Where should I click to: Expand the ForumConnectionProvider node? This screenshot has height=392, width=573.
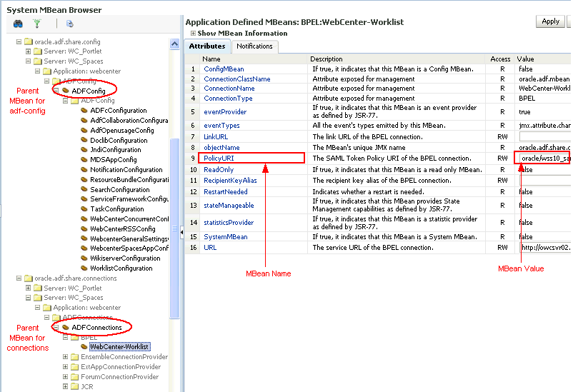65,376
